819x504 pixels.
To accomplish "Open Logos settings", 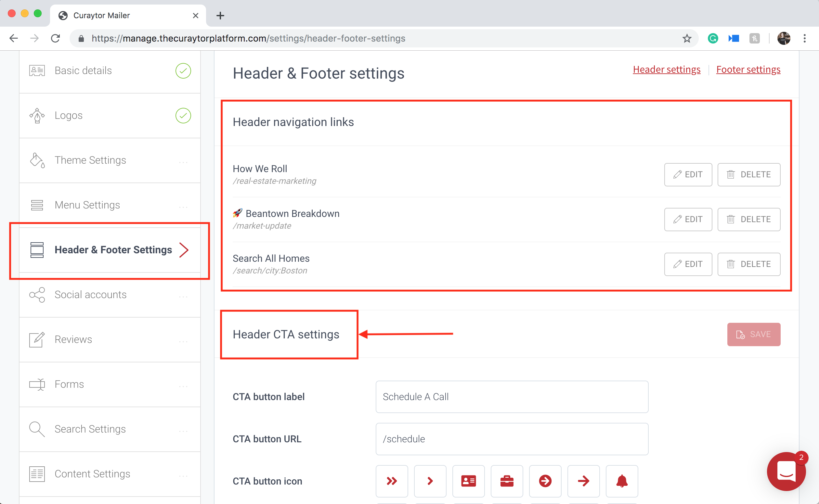I will [110, 115].
